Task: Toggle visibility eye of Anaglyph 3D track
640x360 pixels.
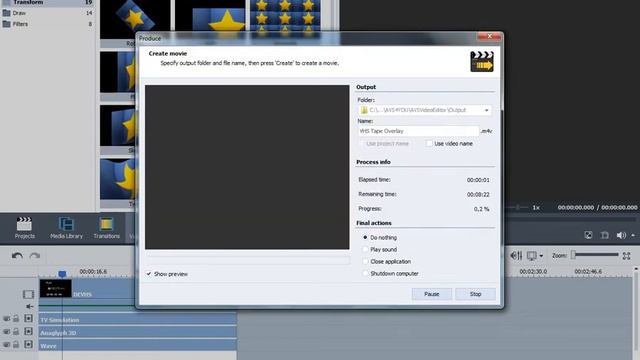Action: coord(7,332)
